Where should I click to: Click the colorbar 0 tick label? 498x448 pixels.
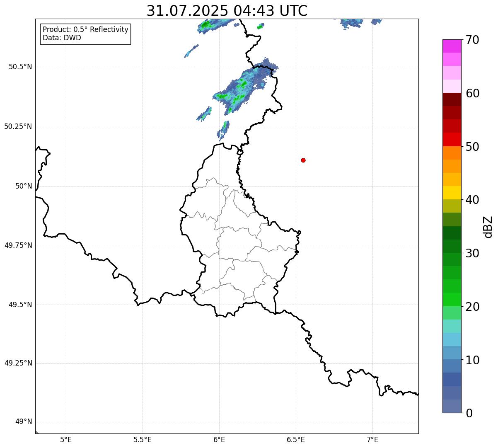[469, 413]
